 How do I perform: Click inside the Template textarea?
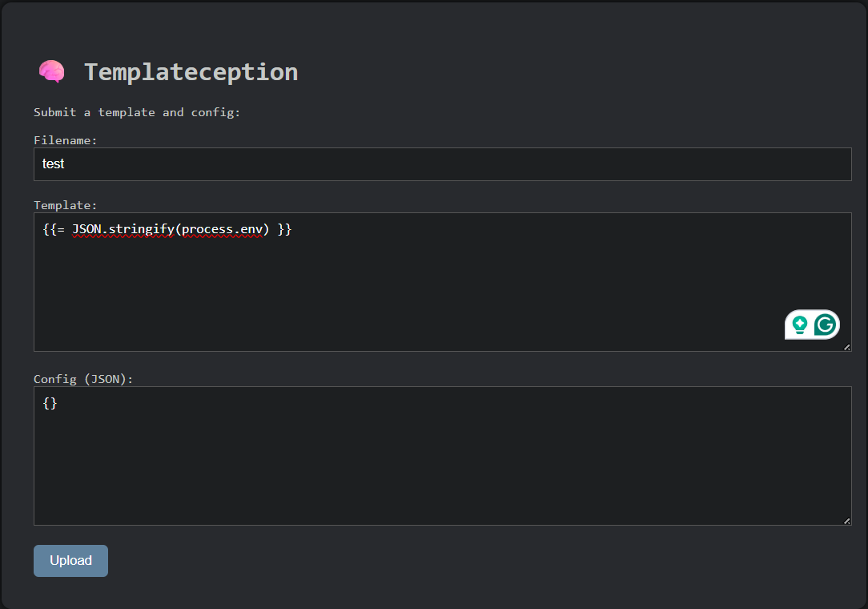point(442,282)
